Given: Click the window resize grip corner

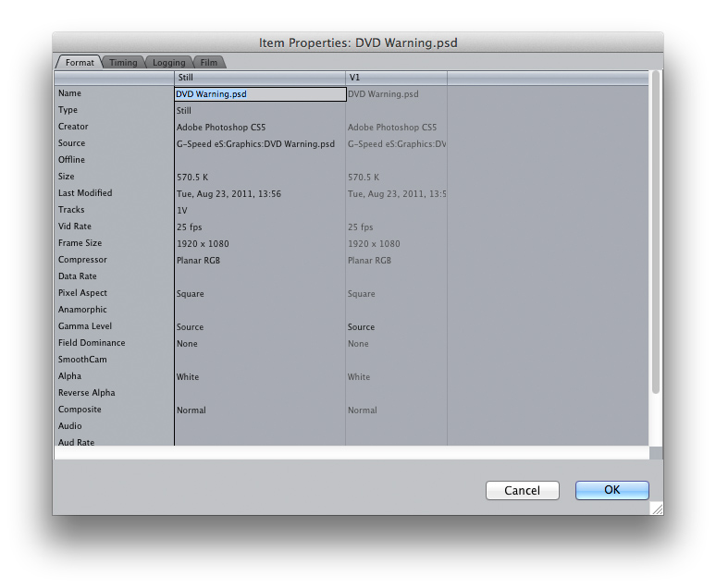Looking at the screenshot, I should (657, 508).
